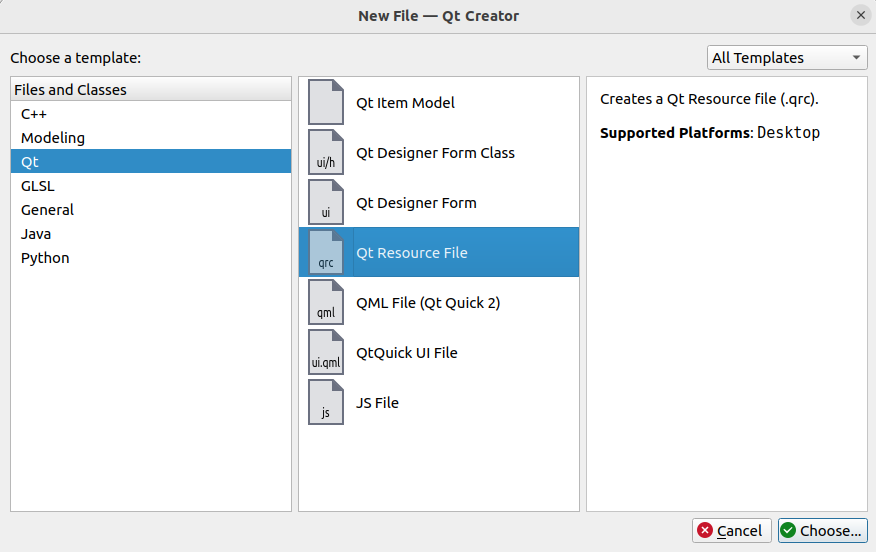The image size is (876, 552).
Task: Select QML File (Qt Quick 2) template
Action: pos(428,303)
